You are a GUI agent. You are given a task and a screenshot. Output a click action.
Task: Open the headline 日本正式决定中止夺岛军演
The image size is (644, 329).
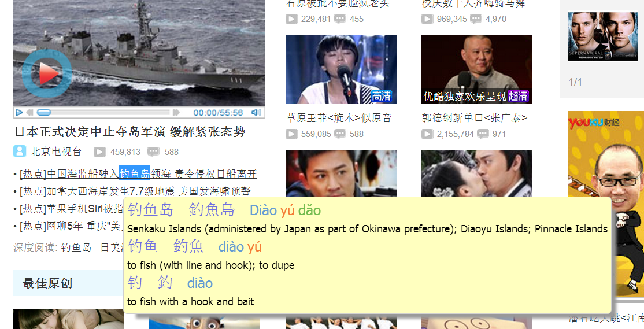(x=130, y=131)
